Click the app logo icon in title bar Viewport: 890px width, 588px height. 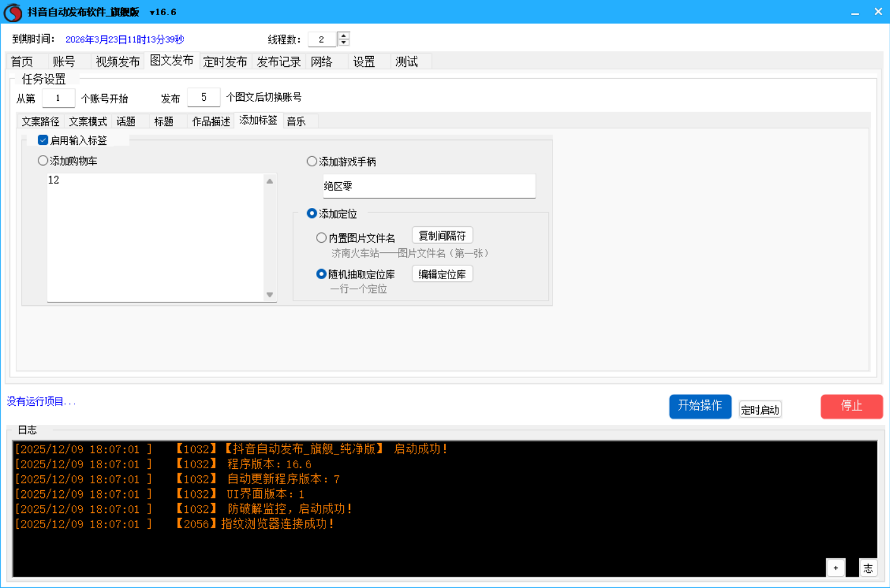pos(13,12)
